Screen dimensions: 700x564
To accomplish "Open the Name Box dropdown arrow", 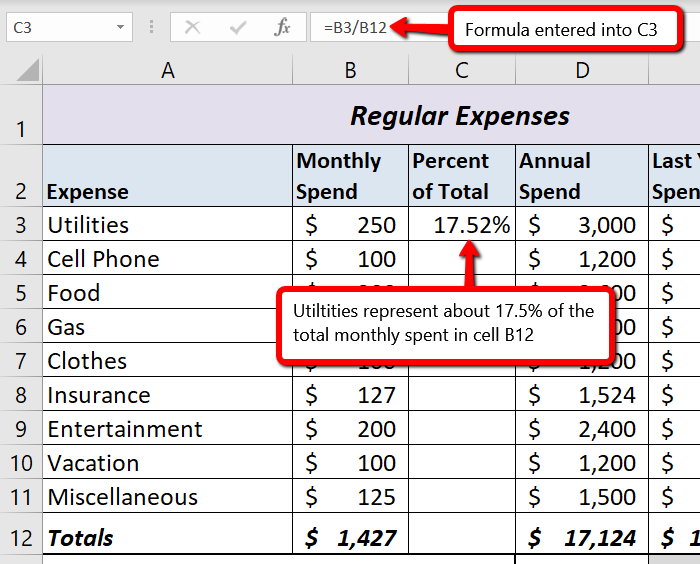I will point(120,27).
